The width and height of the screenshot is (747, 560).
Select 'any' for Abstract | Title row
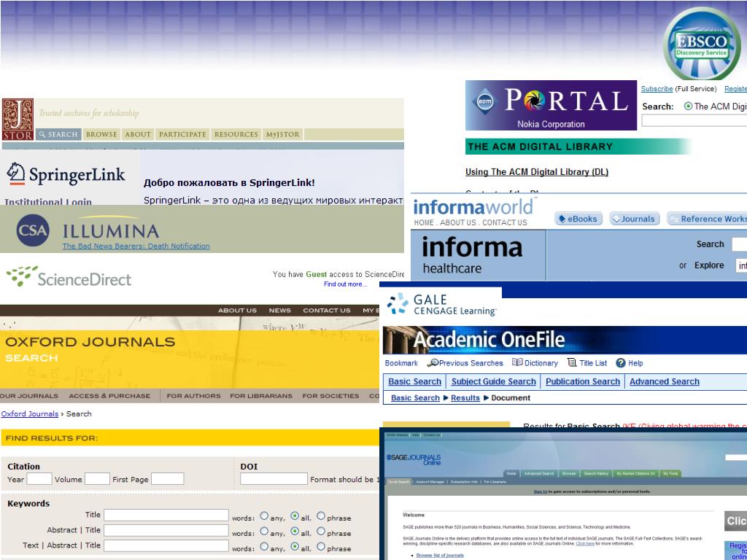pos(264,532)
